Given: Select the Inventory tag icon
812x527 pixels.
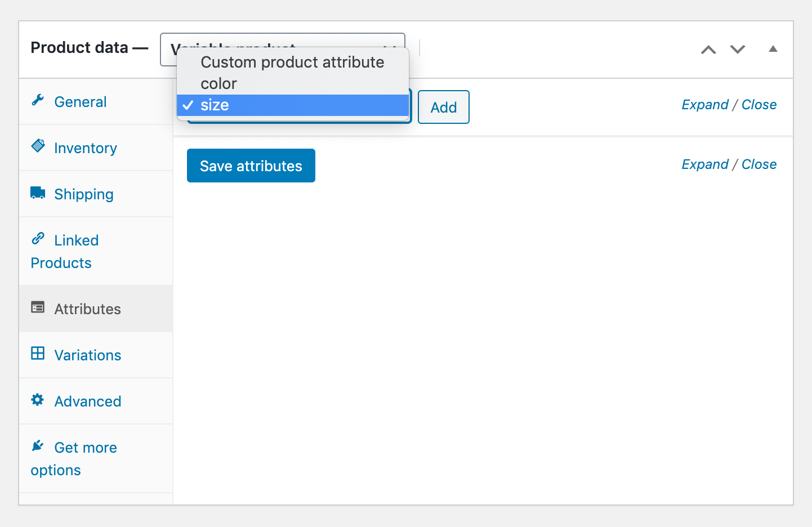Looking at the screenshot, I should tap(37, 146).
